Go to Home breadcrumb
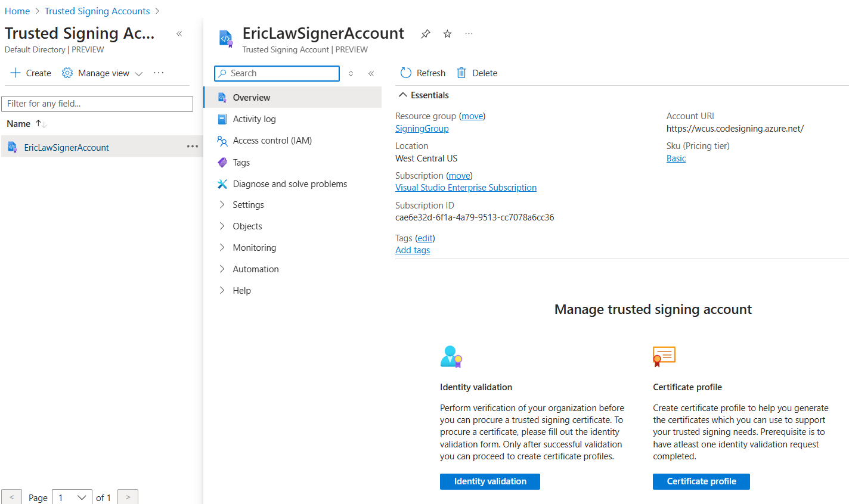This screenshot has width=849, height=504. (17, 11)
